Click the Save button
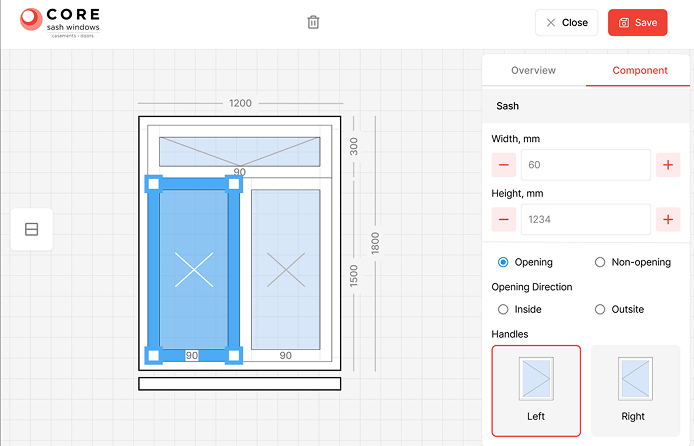 click(637, 23)
